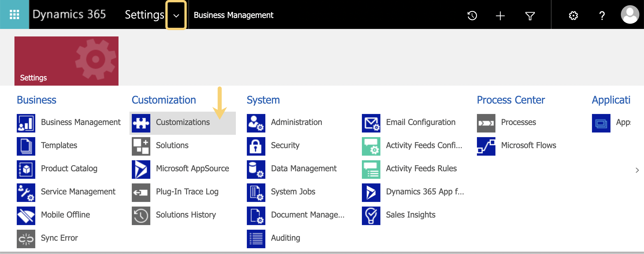
Task: Click the Solutions History clock icon
Action: pyautogui.click(x=141, y=216)
